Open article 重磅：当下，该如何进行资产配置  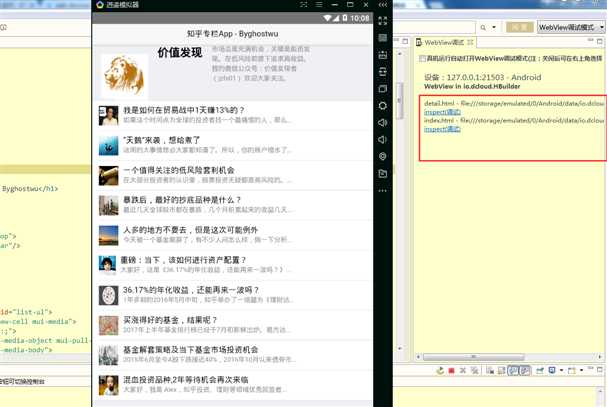(232, 265)
